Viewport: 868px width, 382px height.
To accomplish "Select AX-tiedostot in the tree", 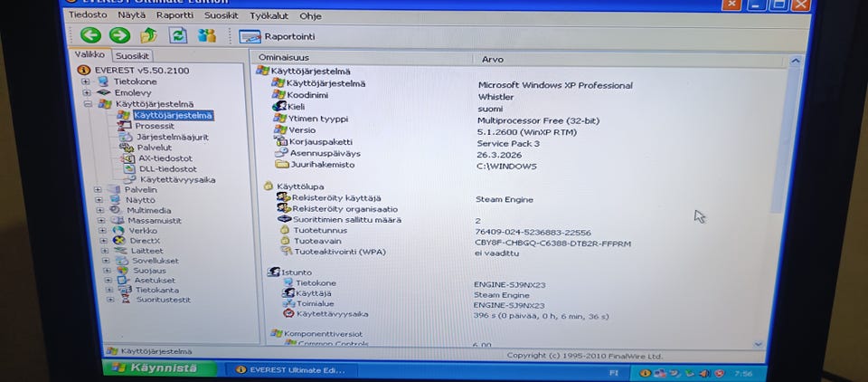I will 165,158.
